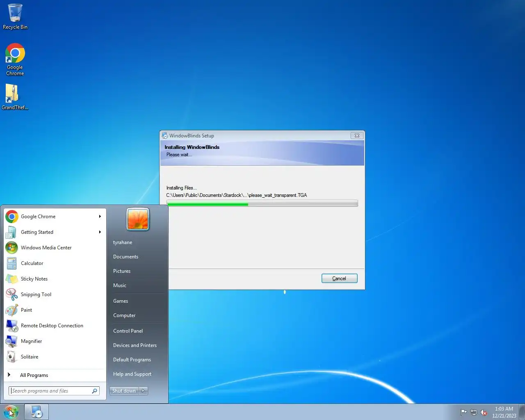
Task: Click the Calculator icon in Start menu
Action: (x=12, y=263)
